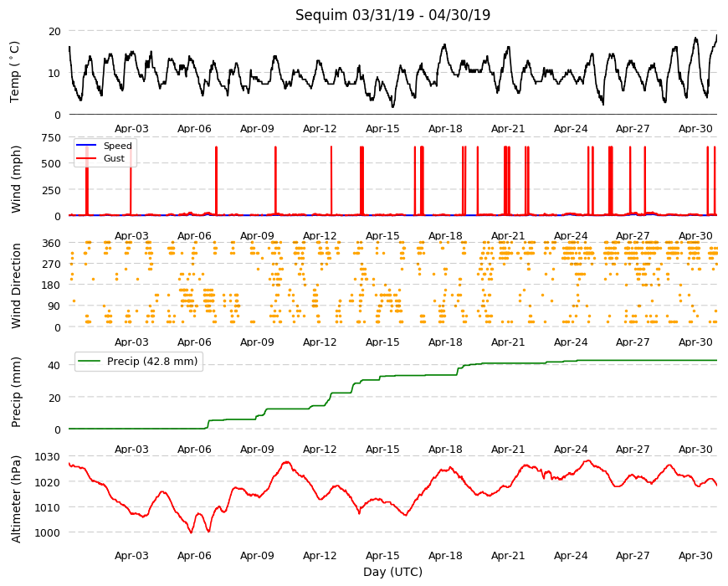The image size is (728, 586).
Task: Click the chart title Sequim 03/31/19 - 04/30/19
Action: tap(392, 15)
